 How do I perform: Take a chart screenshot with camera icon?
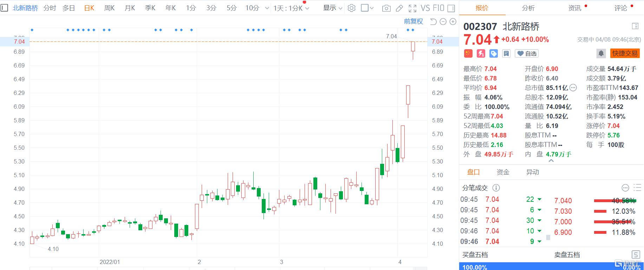tap(386, 8)
